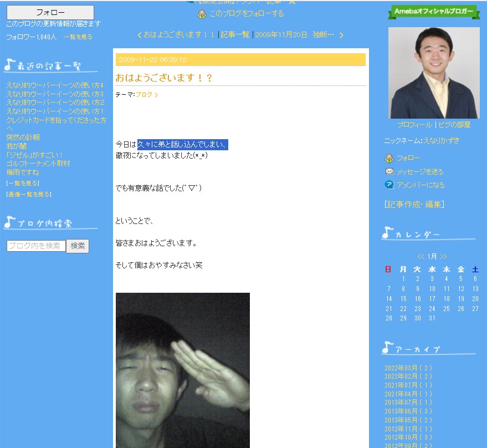Open previous article おはようございます！！
Screen dimensions: 487x448
[176, 35]
